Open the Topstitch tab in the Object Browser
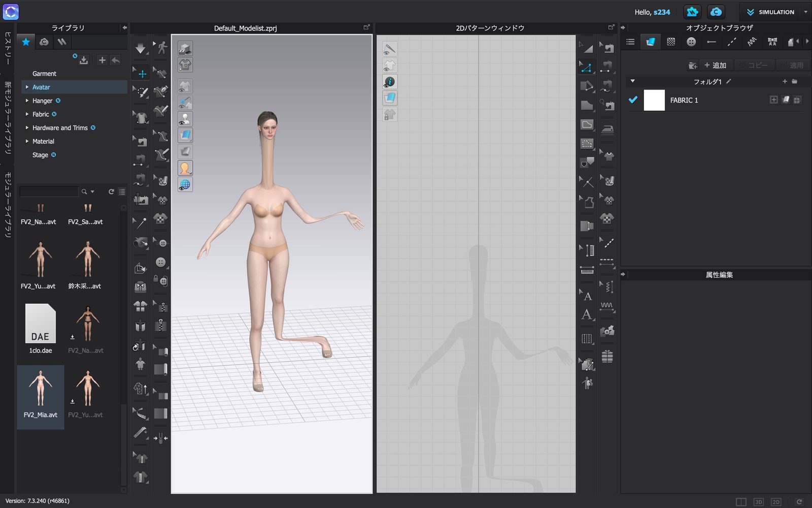 click(x=732, y=42)
